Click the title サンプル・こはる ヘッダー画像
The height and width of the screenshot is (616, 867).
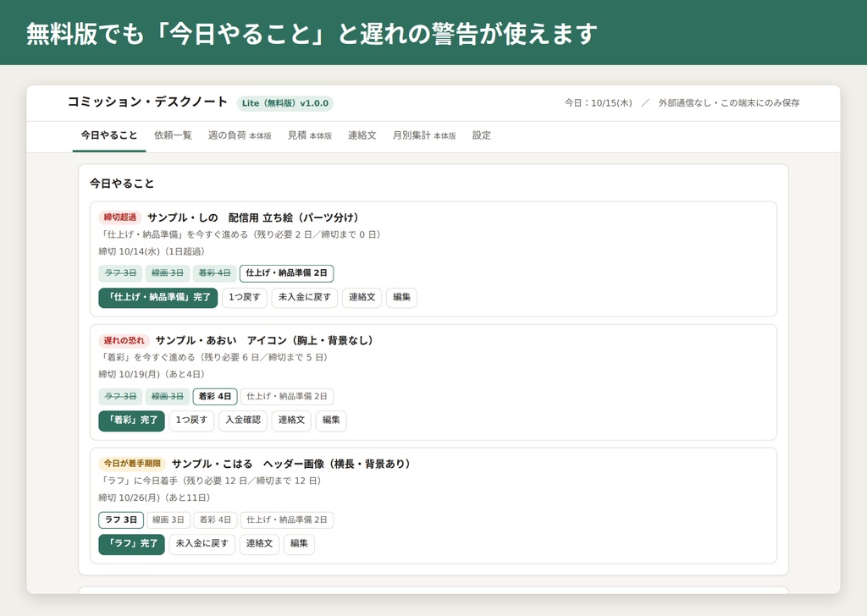(291, 464)
